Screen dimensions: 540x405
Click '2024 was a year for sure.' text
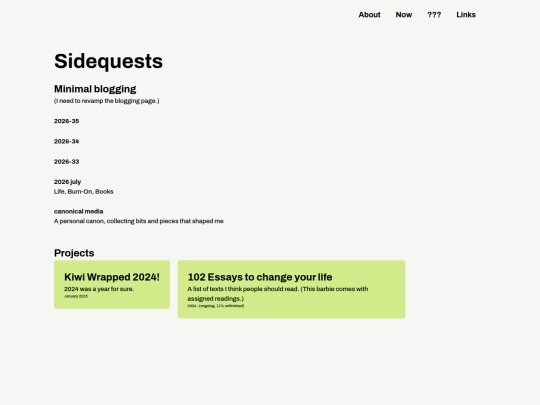pos(99,289)
